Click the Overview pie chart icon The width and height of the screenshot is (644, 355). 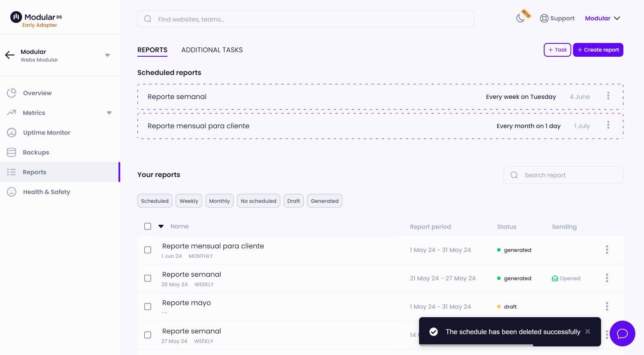pos(12,93)
